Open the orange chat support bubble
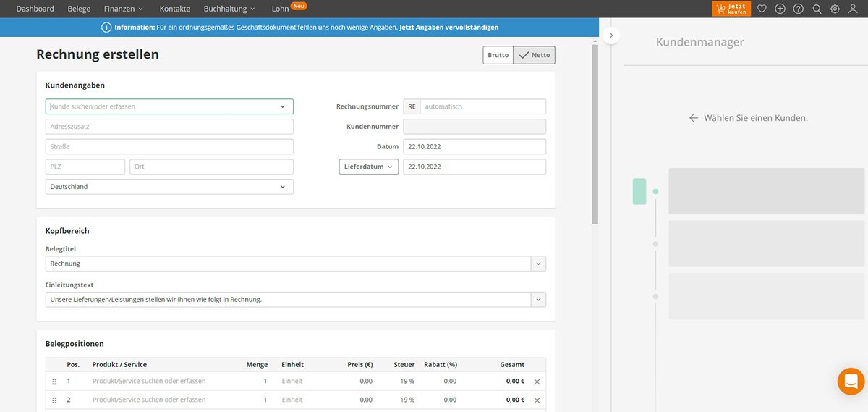 [x=851, y=381]
